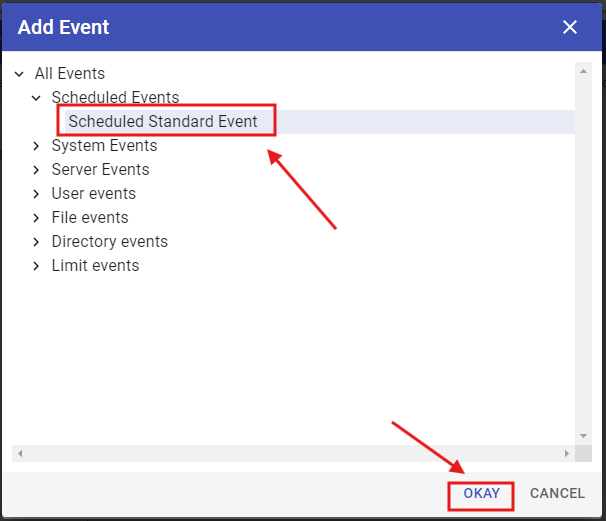Close the Add Event dialog
The height and width of the screenshot is (521, 606).
(x=570, y=27)
